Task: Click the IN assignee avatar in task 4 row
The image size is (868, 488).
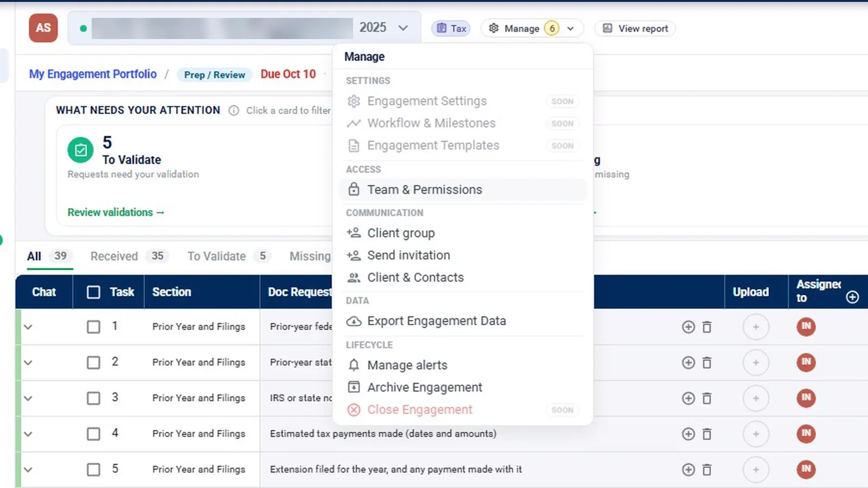Action: [x=806, y=434]
